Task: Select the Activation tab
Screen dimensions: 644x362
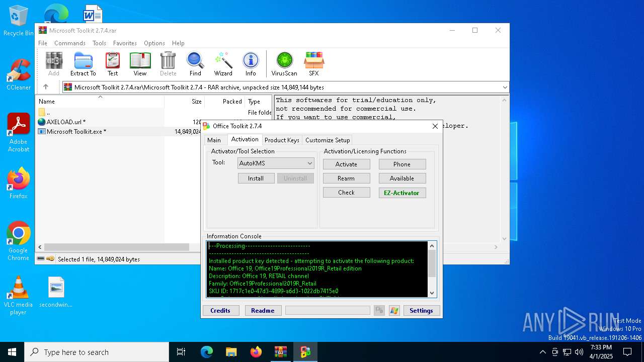Action: 245,139
